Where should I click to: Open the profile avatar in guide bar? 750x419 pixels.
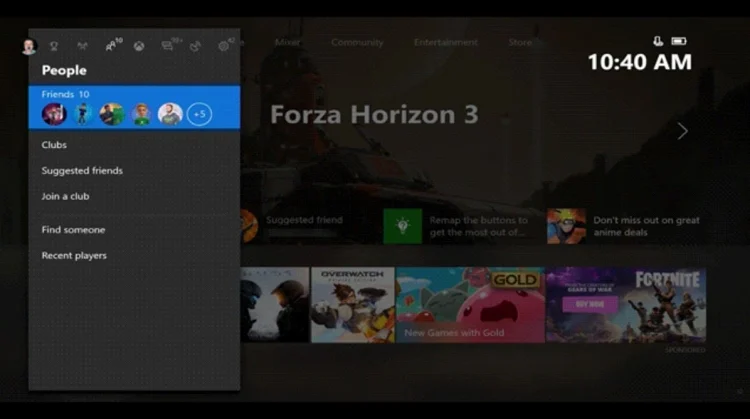click(29, 46)
